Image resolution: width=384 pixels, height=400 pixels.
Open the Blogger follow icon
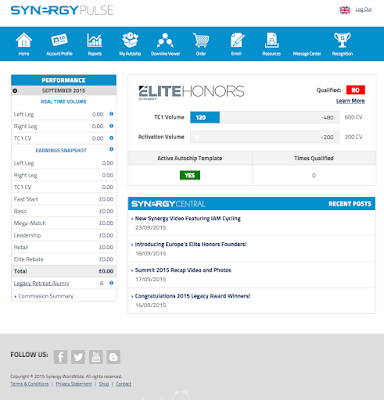pos(113,357)
